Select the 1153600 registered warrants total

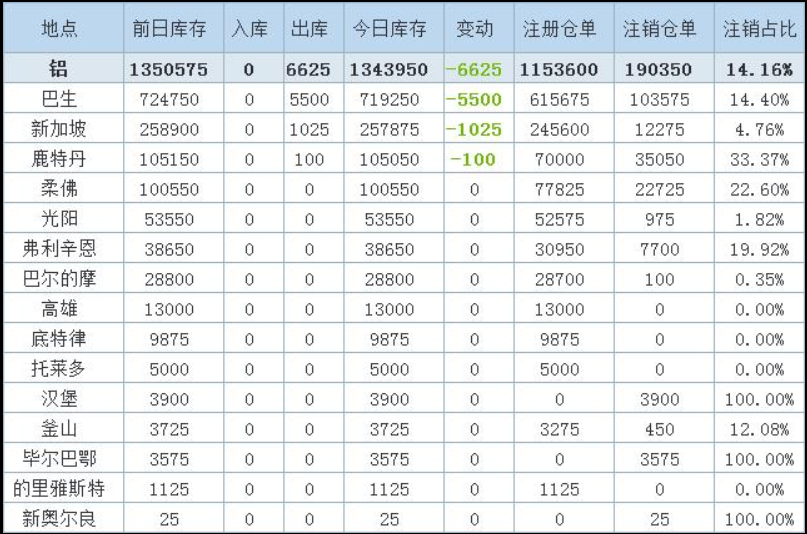[559, 69]
